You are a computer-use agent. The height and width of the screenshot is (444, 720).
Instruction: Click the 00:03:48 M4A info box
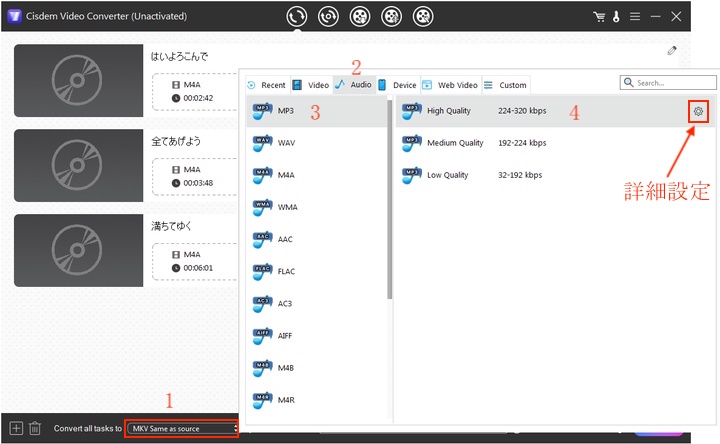pyautogui.click(x=195, y=176)
